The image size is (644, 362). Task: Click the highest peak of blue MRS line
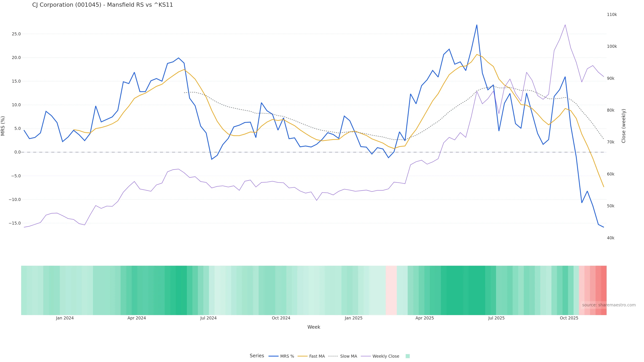pyautogui.click(x=476, y=25)
